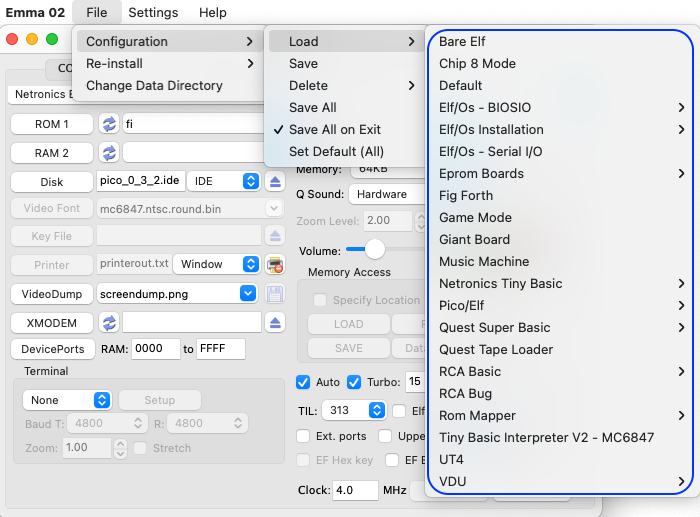Load the Giant Board configuration

click(561, 239)
